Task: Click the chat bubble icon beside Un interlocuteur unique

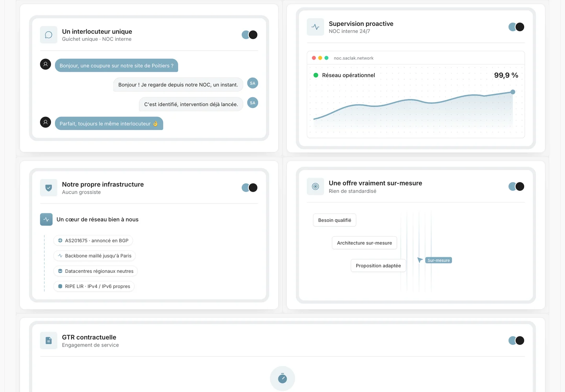Action: [49, 35]
